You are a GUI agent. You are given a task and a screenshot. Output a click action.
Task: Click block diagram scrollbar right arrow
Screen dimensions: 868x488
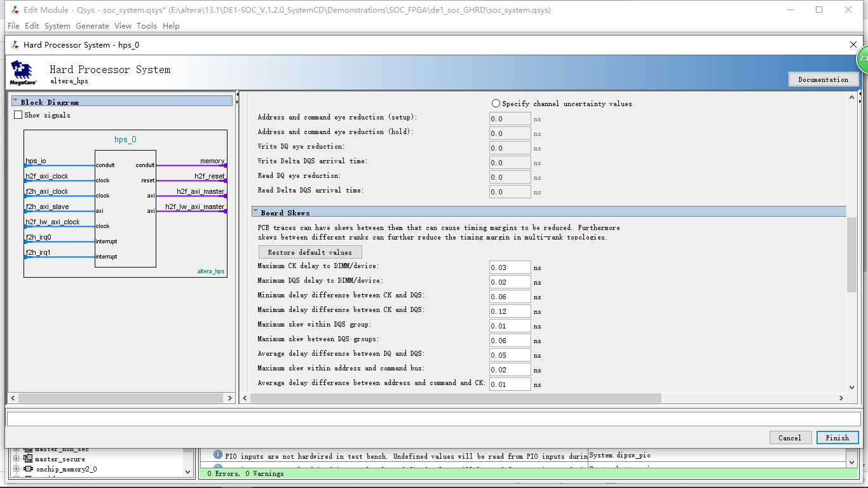pos(230,398)
